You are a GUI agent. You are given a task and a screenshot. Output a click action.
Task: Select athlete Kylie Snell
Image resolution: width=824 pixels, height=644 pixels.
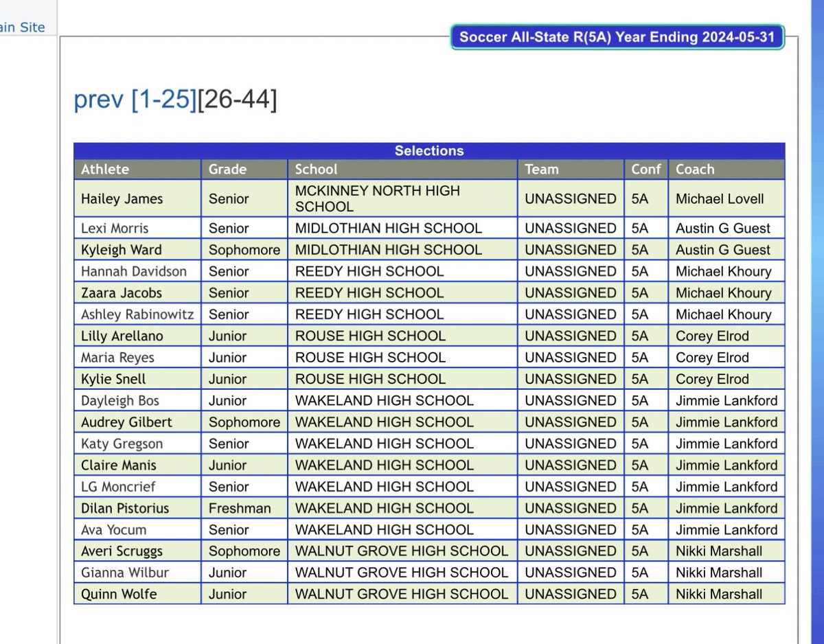113,379
